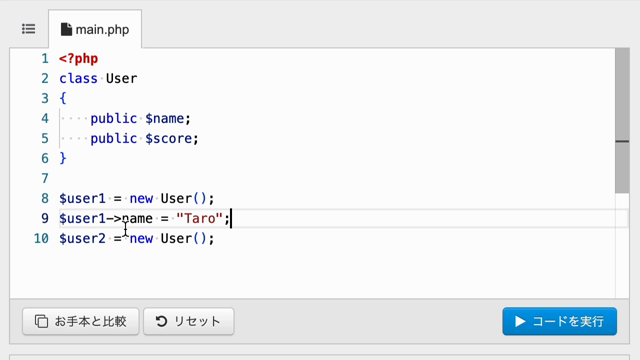640x360 pixels.
Task: Click the closing brace on line 6
Action: point(62,158)
